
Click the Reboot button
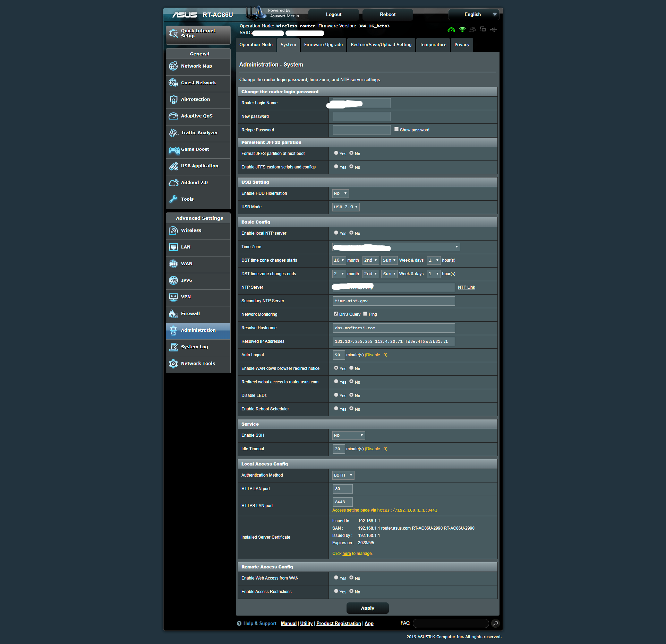[x=387, y=15]
